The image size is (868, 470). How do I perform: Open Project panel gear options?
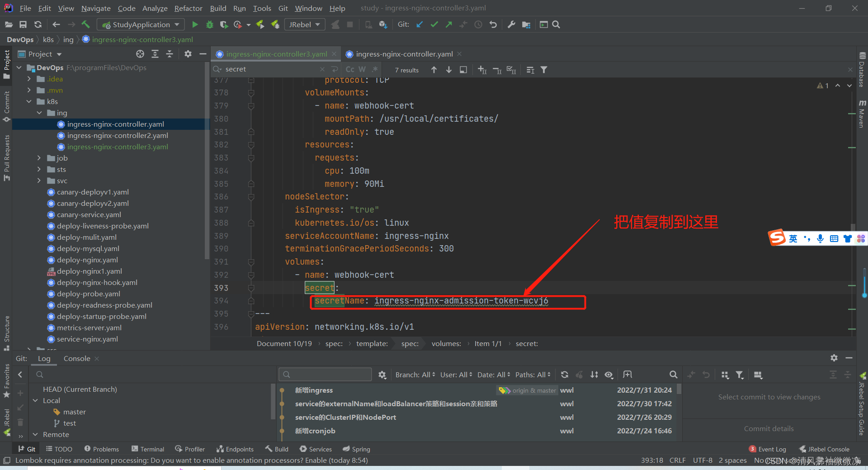click(188, 54)
